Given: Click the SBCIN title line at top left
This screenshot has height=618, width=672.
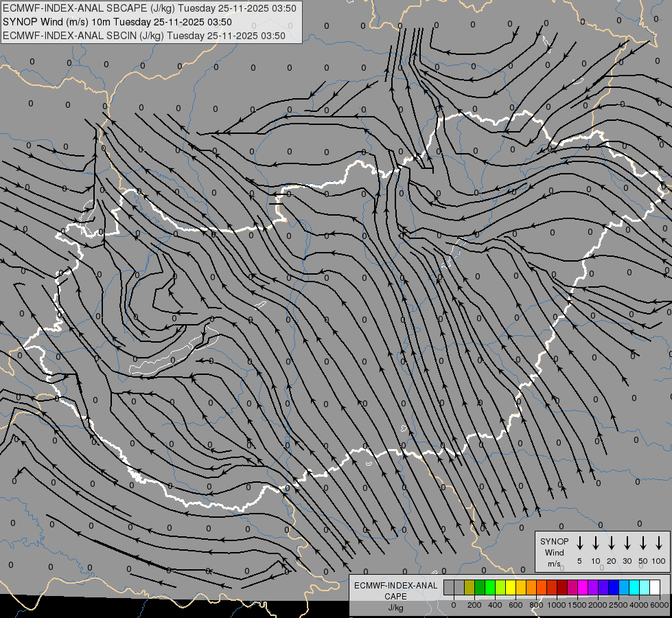Looking at the screenshot, I should [144, 36].
